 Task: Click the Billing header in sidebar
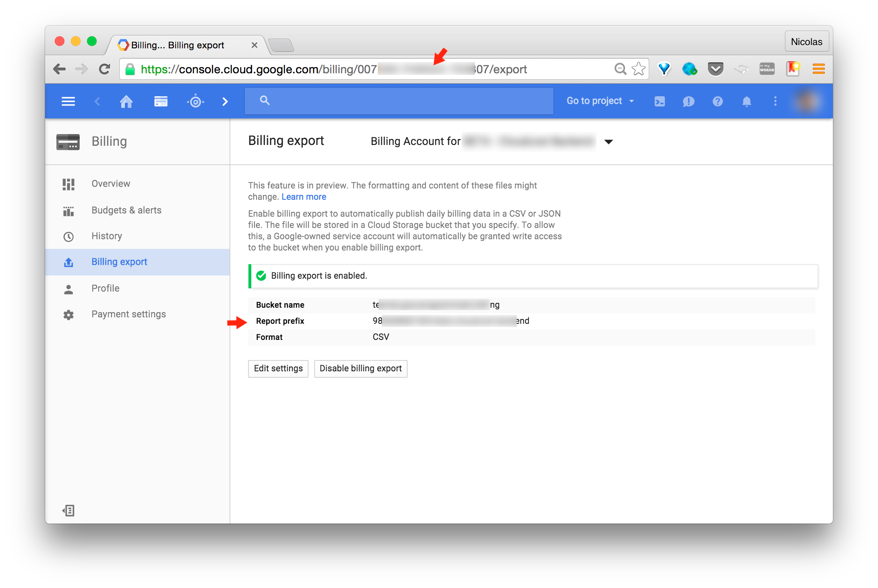pyautogui.click(x=109, y=141)
